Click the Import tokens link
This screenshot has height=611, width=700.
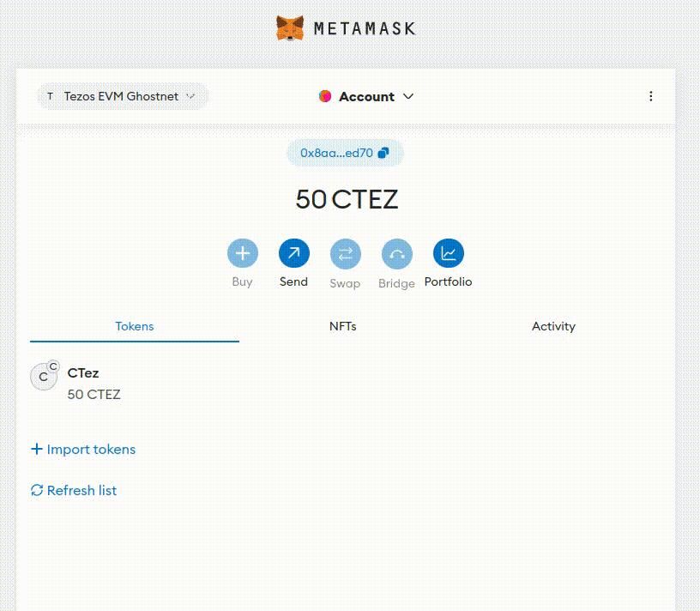(89, 449)
